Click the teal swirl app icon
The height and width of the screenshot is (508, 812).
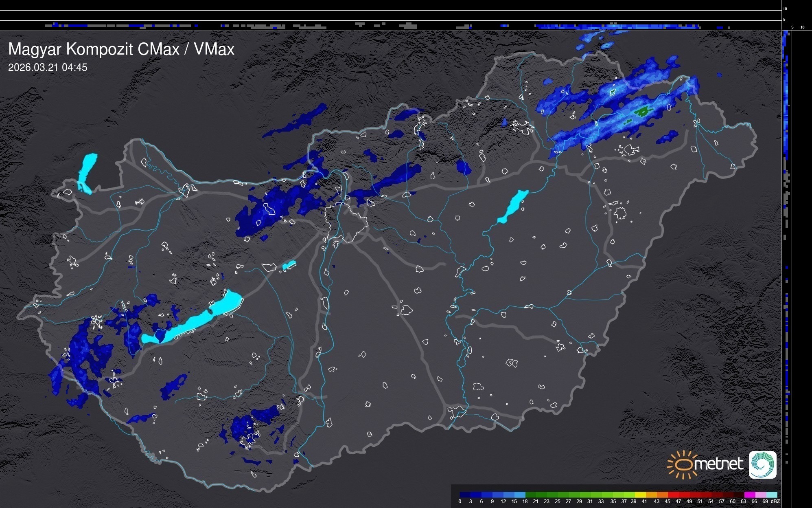click(x=762, y=464)
